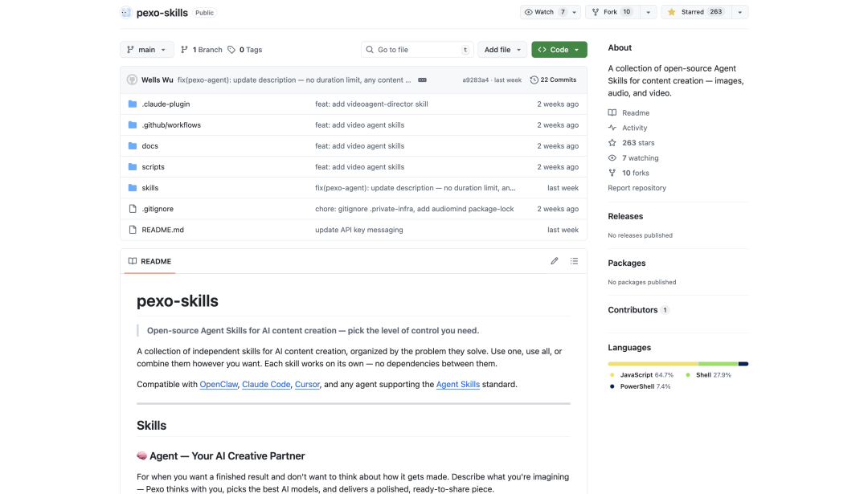Viewport: 868px width, 494px height.
Task: Click Wells Wu author name
Action: (x=158, y=80)
